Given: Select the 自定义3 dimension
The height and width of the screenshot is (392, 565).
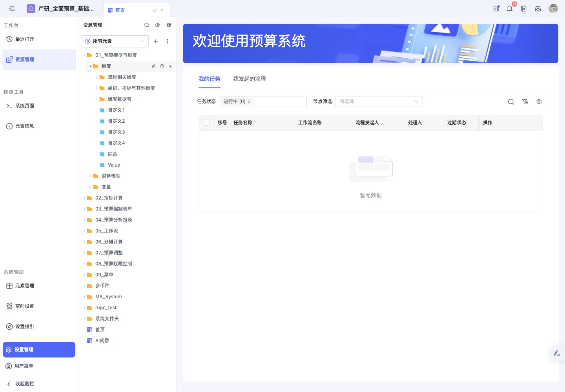Looking at the screenshot, I should (117, 132).
